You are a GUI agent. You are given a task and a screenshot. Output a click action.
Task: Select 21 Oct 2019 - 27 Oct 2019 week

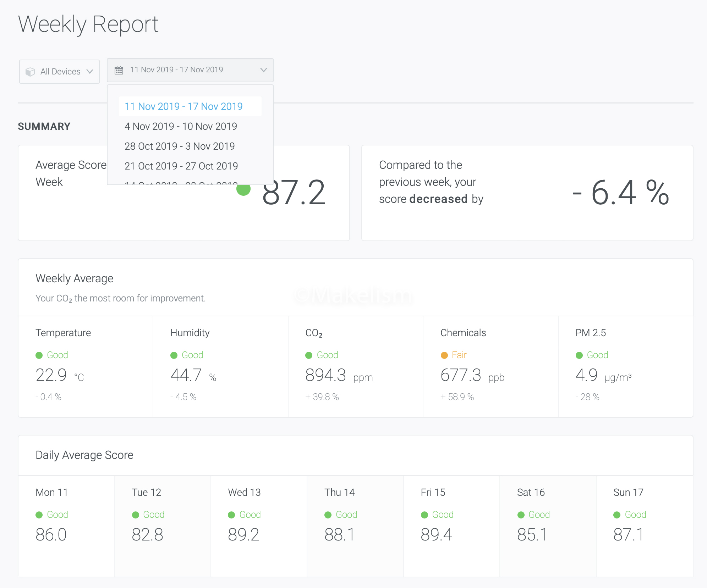[x=181, y=166]
